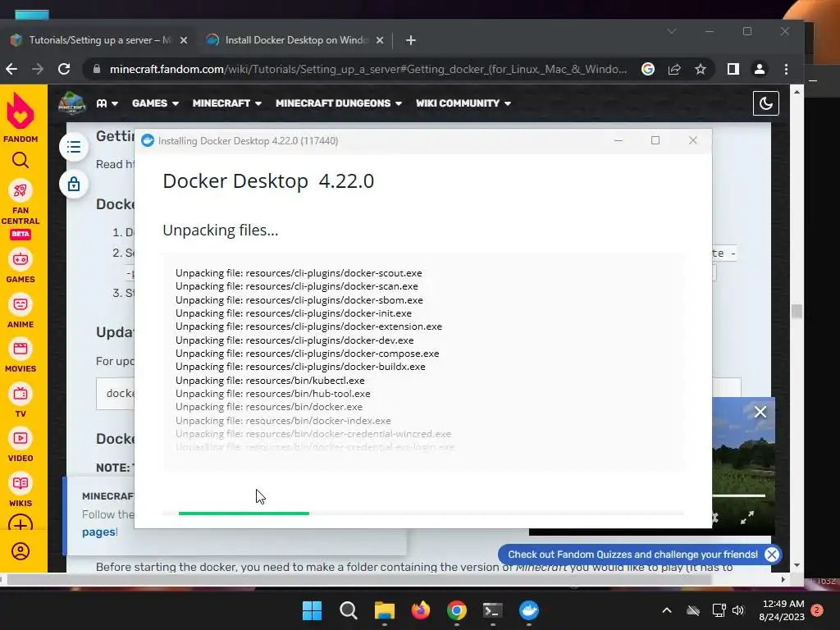Open Chrome from the taskbar
Viewport: 840px width, 630px height.
(457, 610)
